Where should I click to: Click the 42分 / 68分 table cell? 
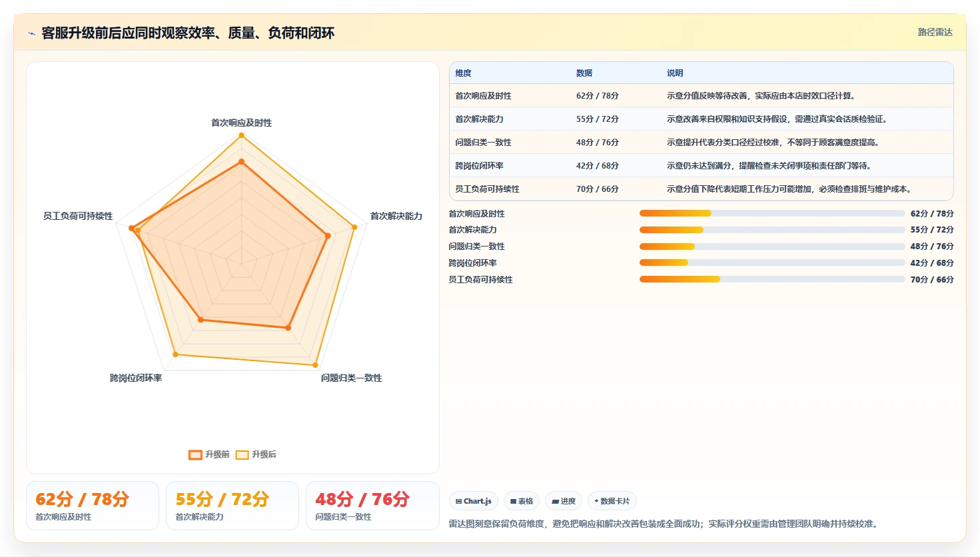click(x=598, y=166)
